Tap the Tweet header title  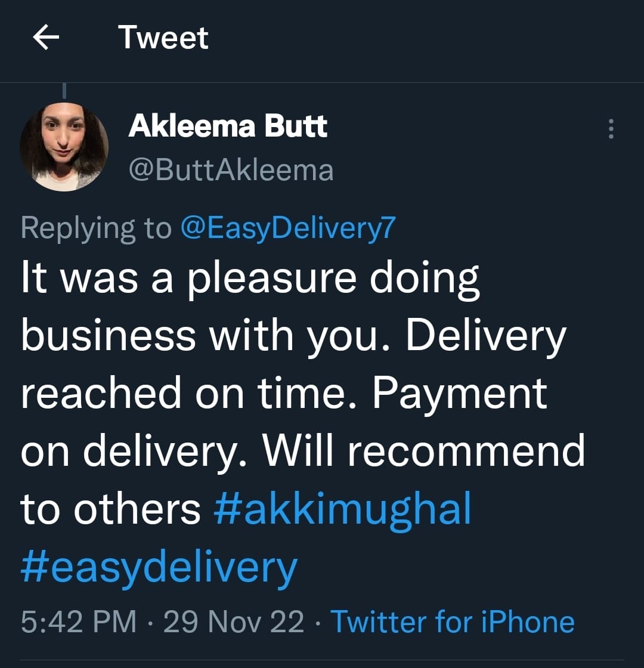(x=163, y=37)
